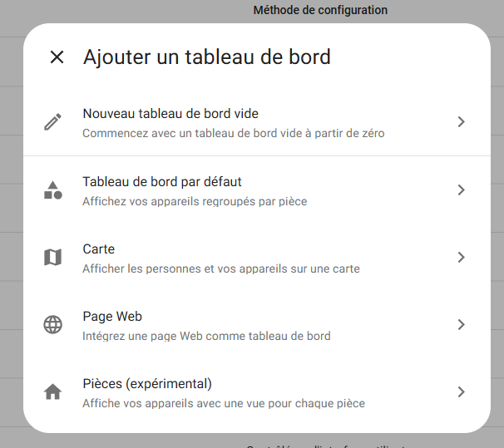Open chevron on the Page Web row
The height and width of the screenshot is (448, 504).
coord(462,325)
